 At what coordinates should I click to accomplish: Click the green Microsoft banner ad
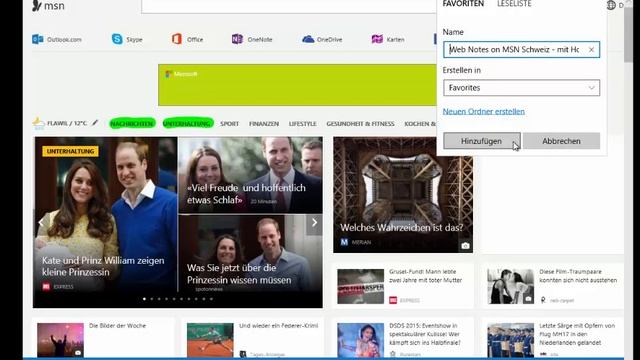(297, 85)
